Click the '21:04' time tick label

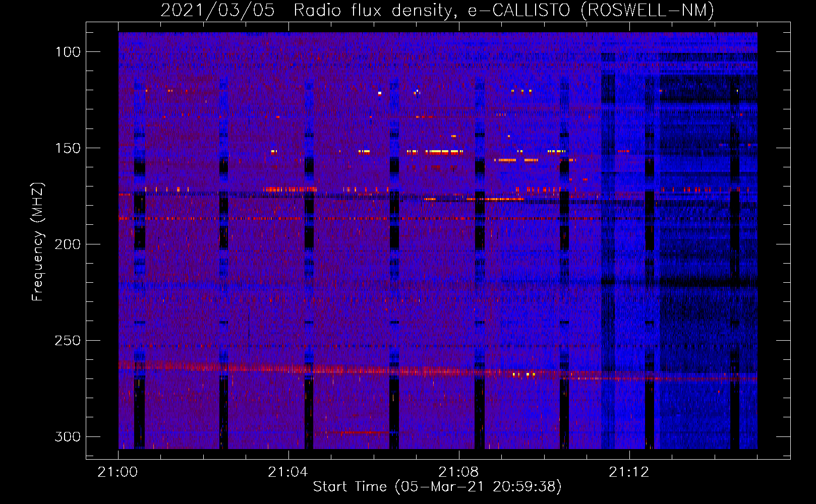pos(288,472)
